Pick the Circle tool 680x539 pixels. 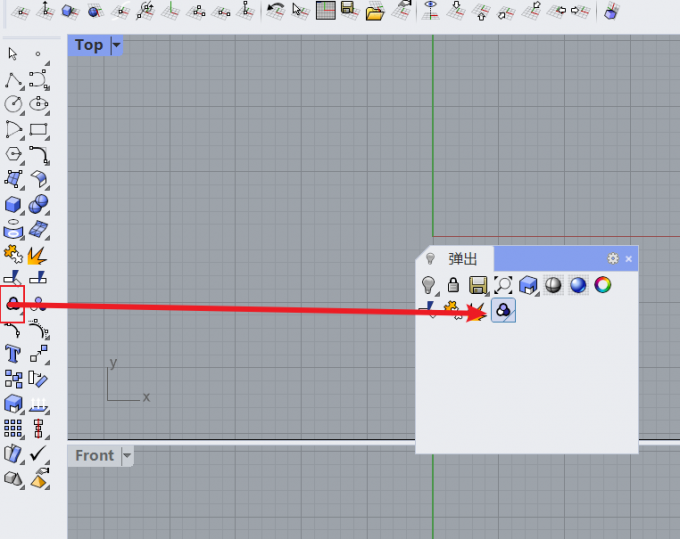click(13, 104)
